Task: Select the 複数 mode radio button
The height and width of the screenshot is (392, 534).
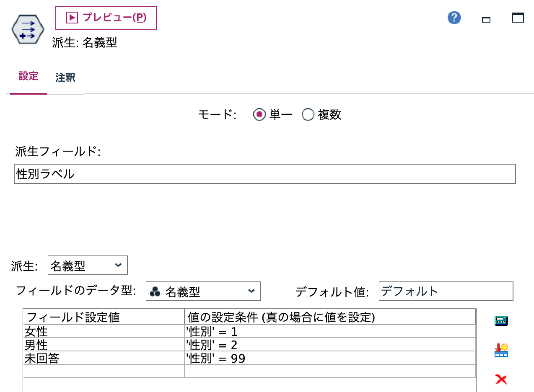Action: 308,114
